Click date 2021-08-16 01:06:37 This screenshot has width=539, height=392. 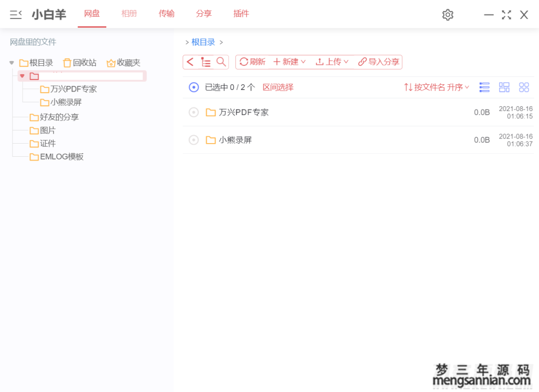[516, 140]
